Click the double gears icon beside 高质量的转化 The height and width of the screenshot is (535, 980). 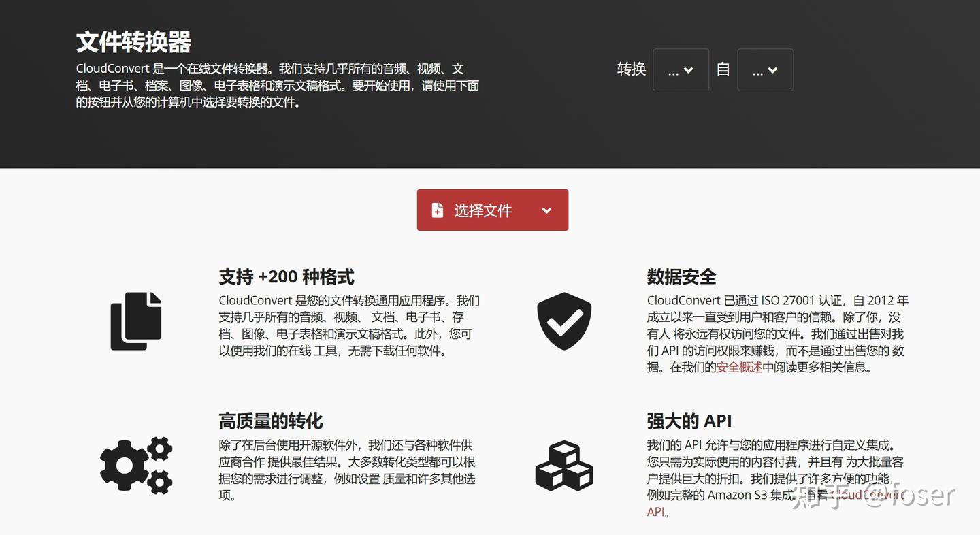tap(136, 466)
